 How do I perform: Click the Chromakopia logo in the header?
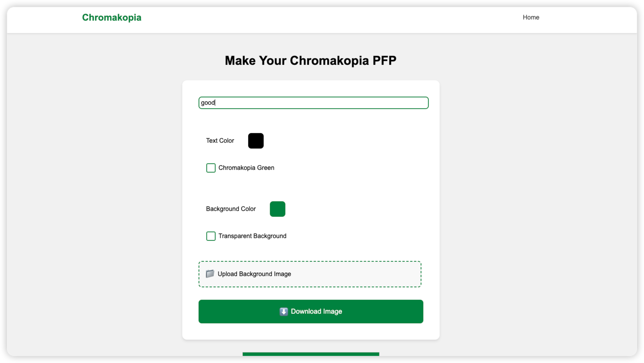(111, 17)
